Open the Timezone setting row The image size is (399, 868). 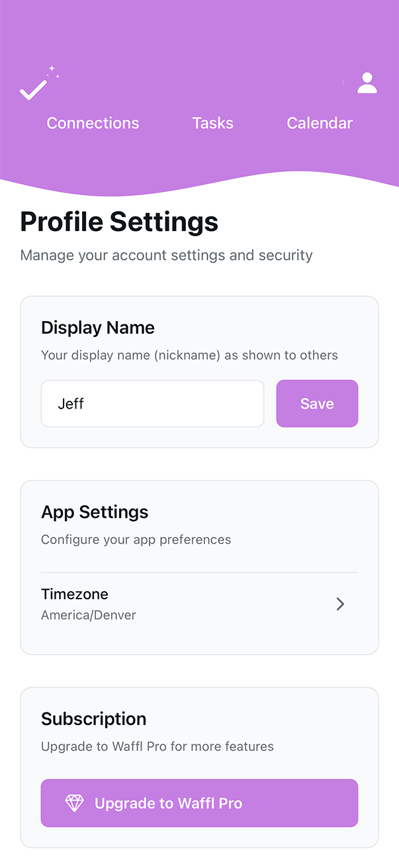199,603
